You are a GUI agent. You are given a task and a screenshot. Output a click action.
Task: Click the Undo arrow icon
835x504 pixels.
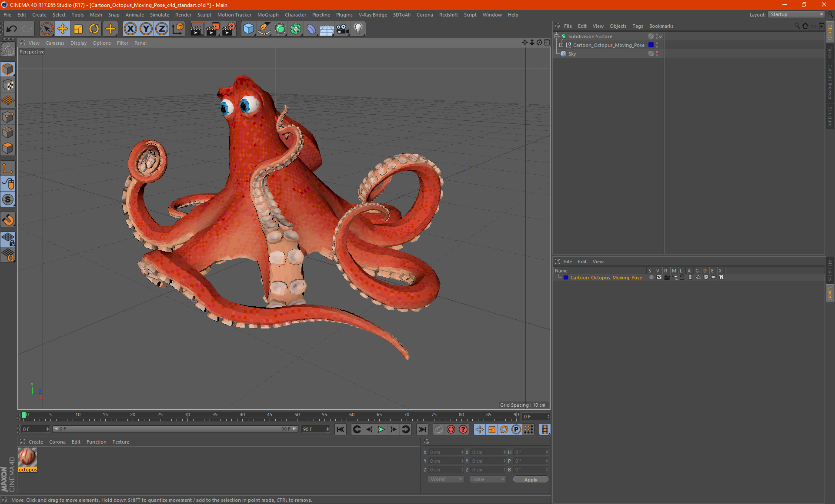[11, 29]
